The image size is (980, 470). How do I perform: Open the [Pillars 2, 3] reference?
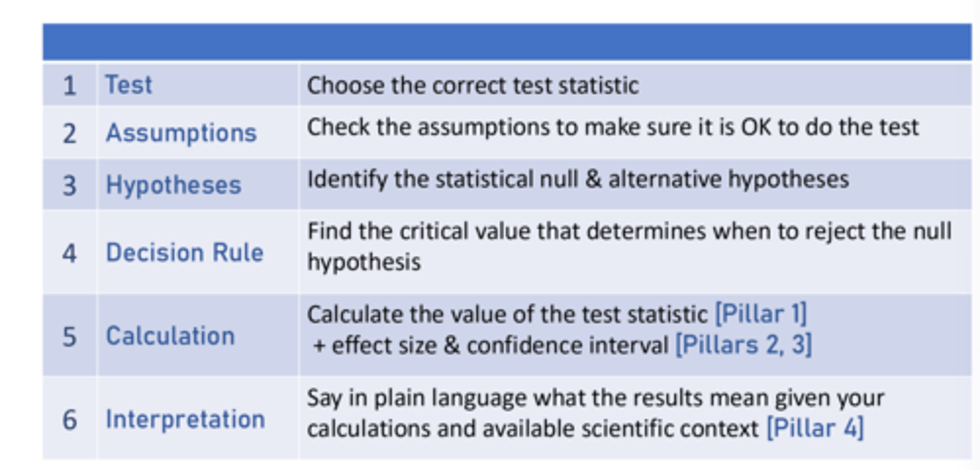(743, 345)
